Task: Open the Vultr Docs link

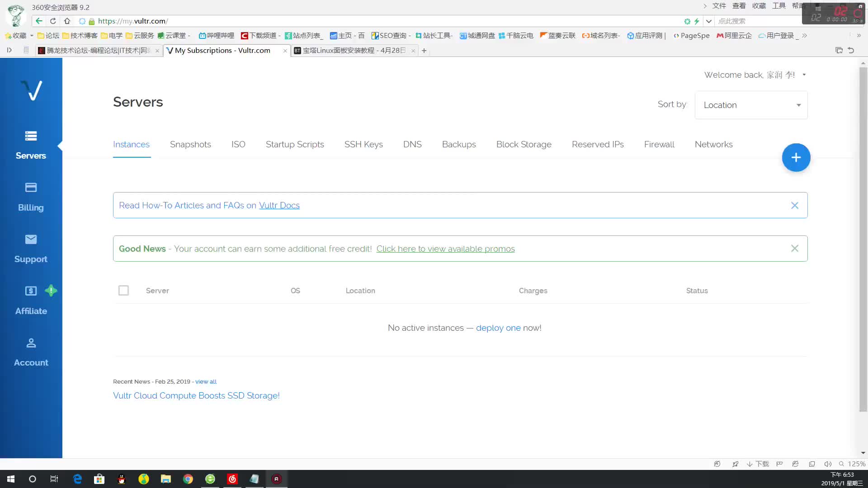Action: click(279, 206)
